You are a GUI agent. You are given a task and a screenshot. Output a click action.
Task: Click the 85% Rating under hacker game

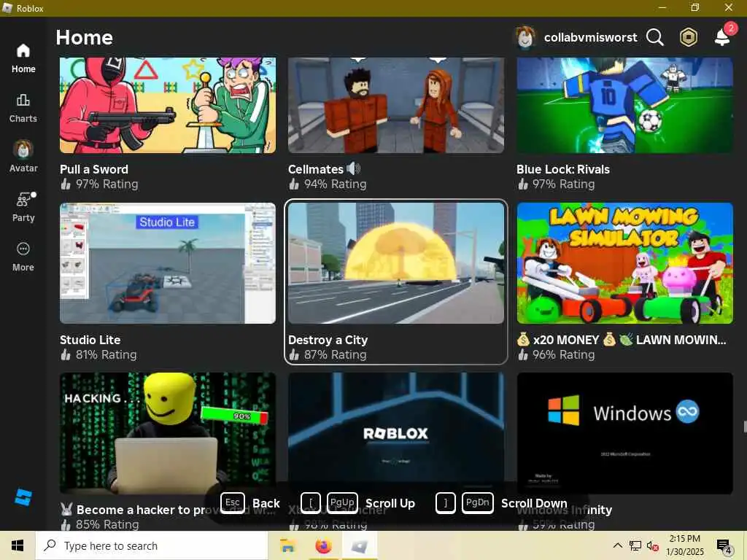pyautogui.click(x=100, y=525)
